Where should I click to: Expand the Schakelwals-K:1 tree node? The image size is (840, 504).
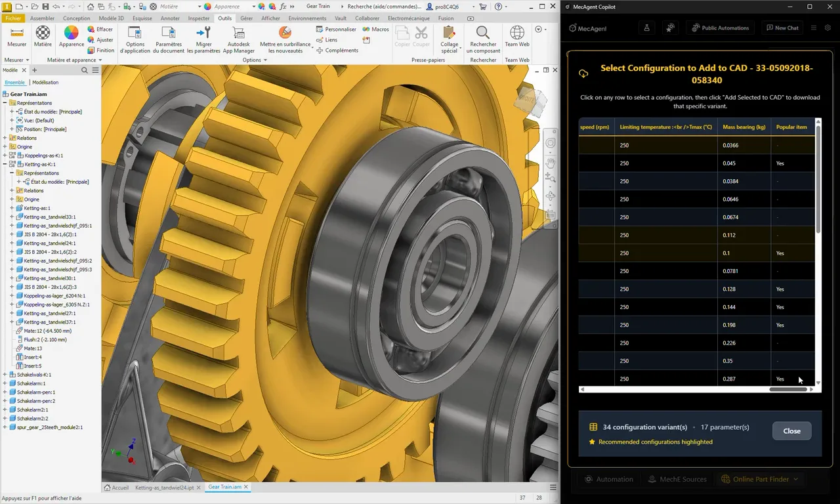[5, 375]
